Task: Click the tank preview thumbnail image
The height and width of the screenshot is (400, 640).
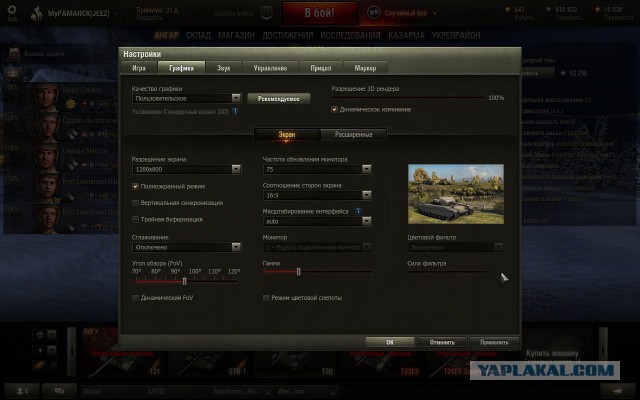Action: pos(456,194)
